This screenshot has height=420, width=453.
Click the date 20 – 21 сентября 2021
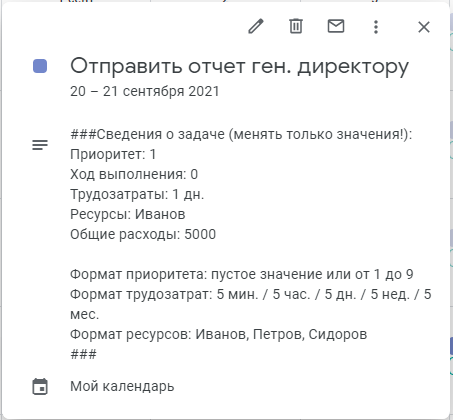(x=144, y=91)
